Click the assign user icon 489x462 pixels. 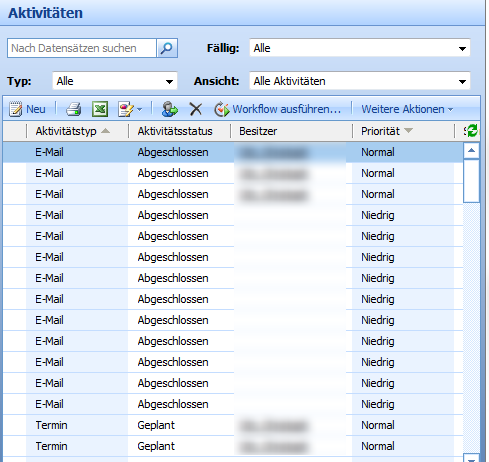pos(170,109)
